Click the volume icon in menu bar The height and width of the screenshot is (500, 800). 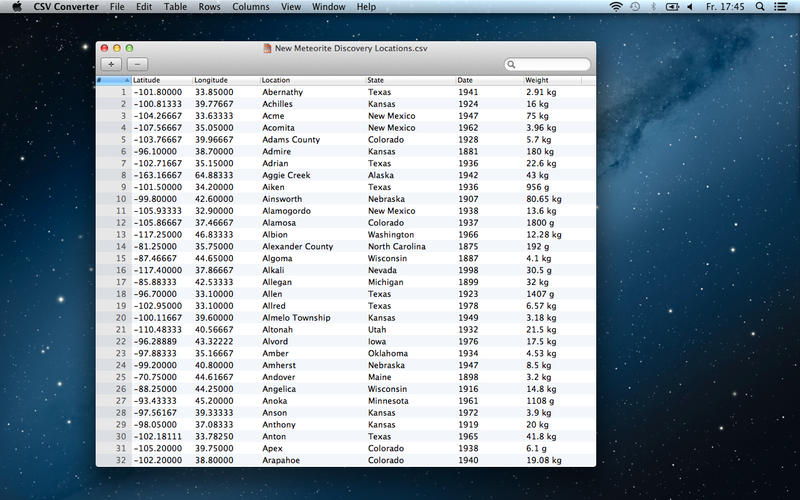click(691, 7)
